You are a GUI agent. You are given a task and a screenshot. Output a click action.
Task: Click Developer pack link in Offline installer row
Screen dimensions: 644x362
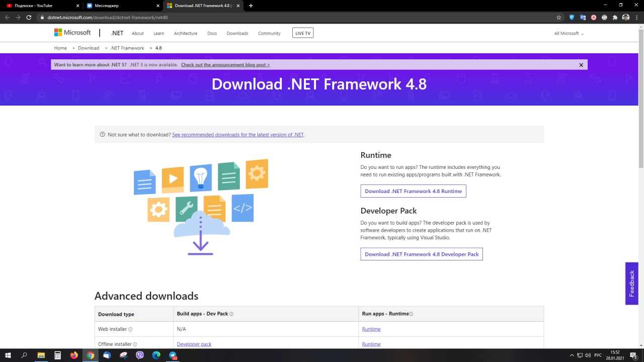tap(194, 344)
